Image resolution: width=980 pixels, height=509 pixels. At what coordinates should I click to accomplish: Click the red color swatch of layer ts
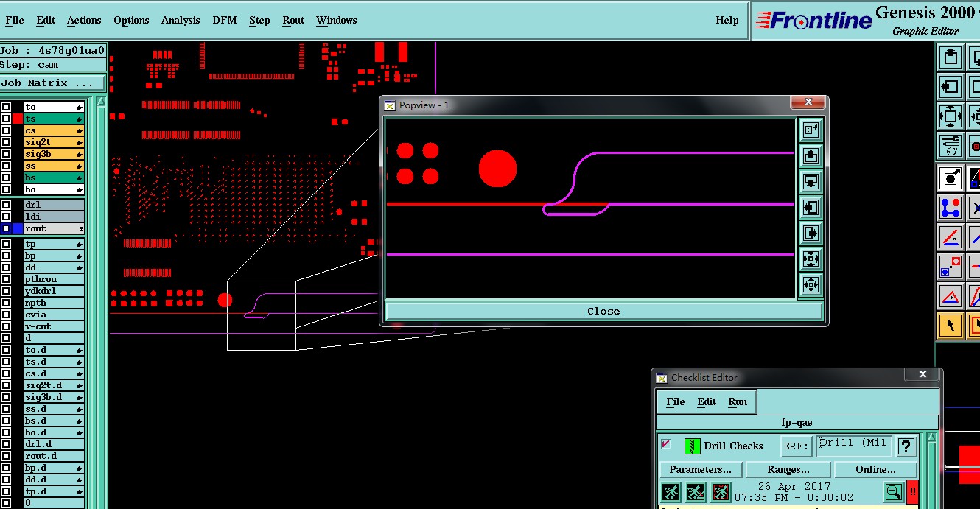point(18,119)
